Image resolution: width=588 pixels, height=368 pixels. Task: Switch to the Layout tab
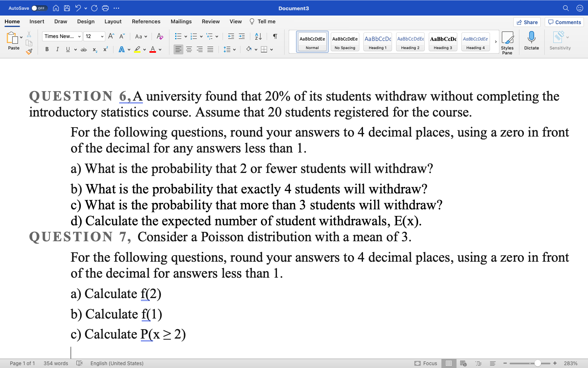point(113,21)
